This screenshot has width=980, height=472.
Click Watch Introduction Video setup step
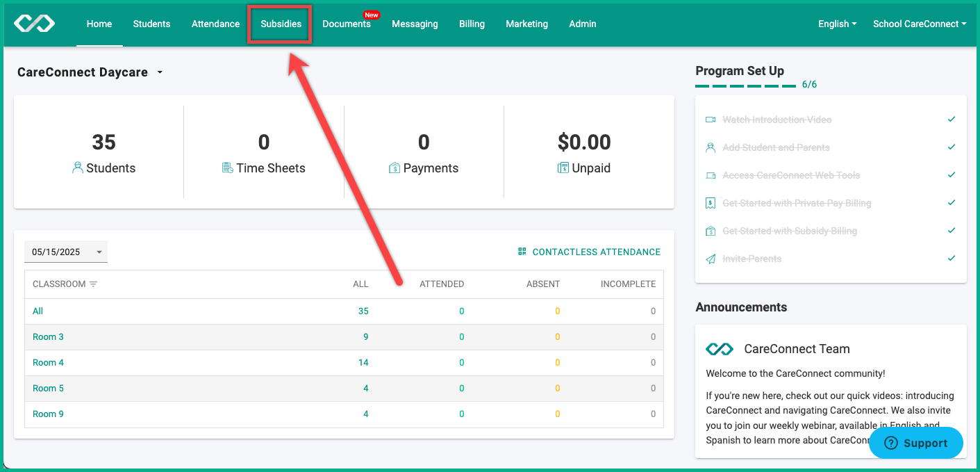tap(776, 120)
